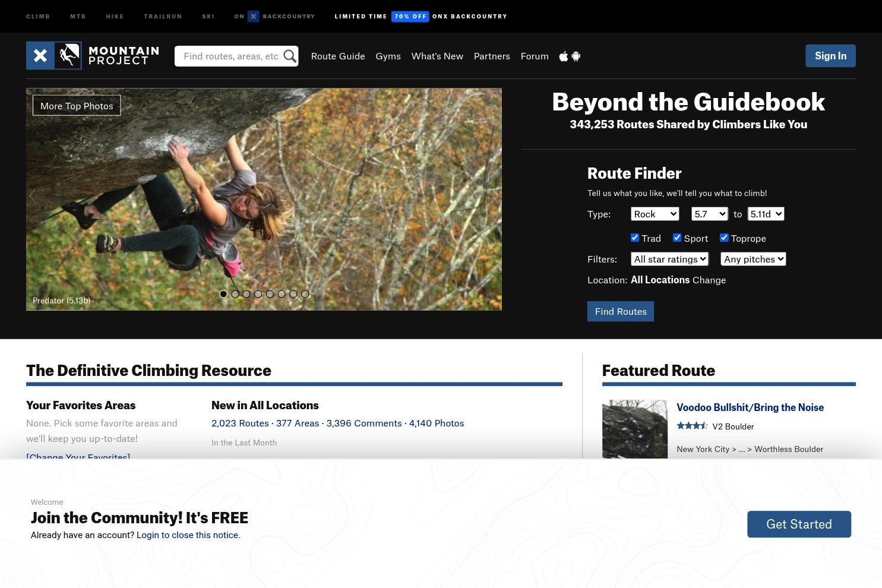The width and height of the screenshot is (882, 588).
Task: Open the 377 Areas link
Action: tap(298, 423)
